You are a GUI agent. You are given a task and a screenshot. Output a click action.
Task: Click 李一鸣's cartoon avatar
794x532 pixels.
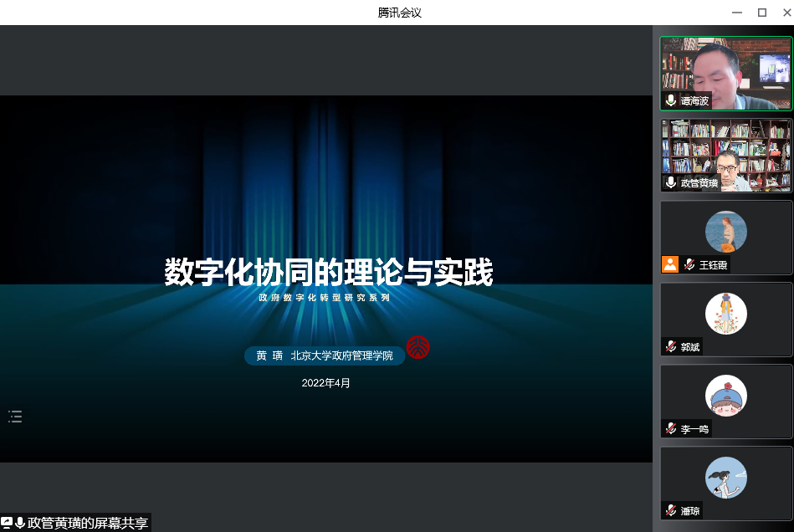click(725, 396)
